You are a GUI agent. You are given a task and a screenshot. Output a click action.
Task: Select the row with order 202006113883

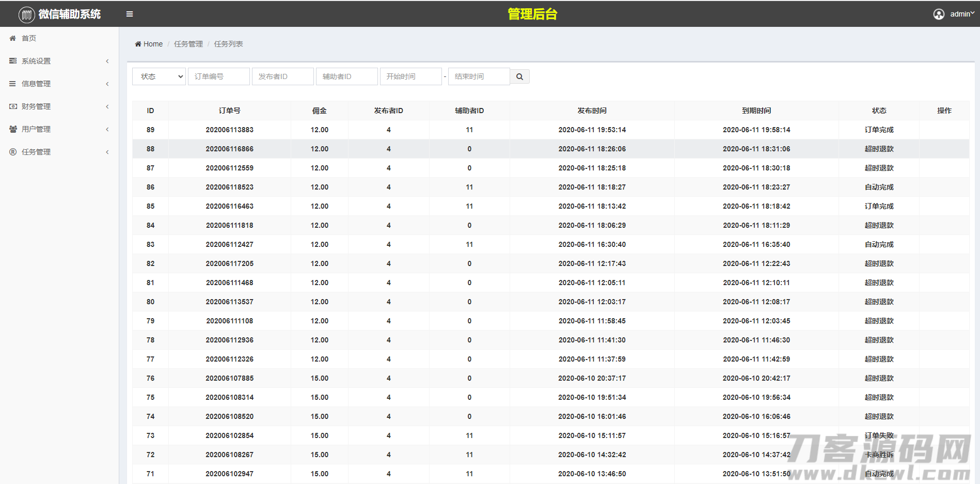tap(230, 130)
